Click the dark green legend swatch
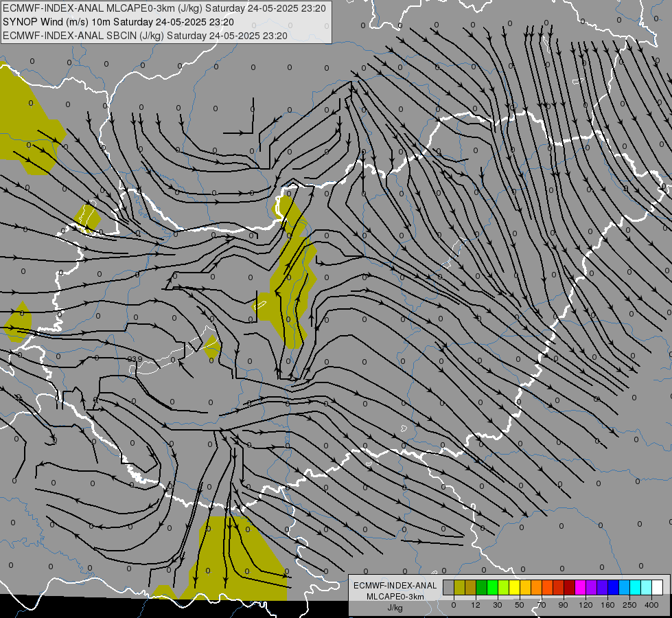 (x=482, y=587)
